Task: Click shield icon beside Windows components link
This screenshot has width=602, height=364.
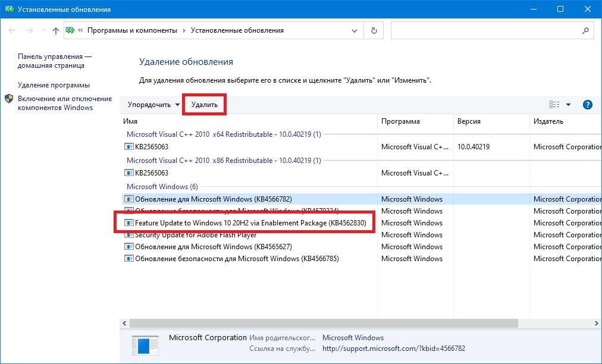Action: [9, 99]
